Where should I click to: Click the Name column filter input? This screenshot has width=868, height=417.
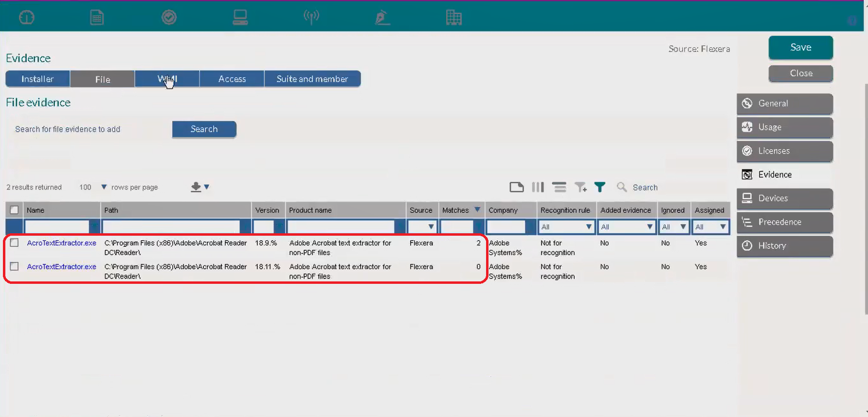tap(57, 227)
